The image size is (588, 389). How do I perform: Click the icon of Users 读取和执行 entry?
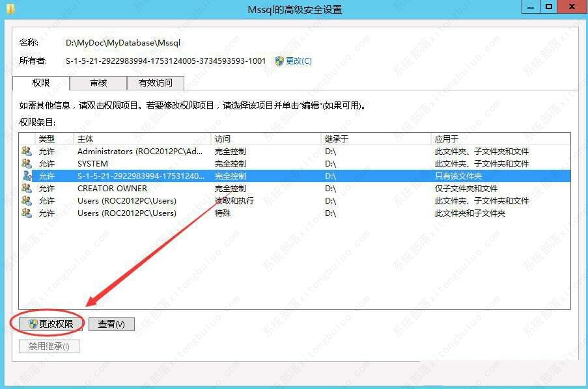coord(27,201)
